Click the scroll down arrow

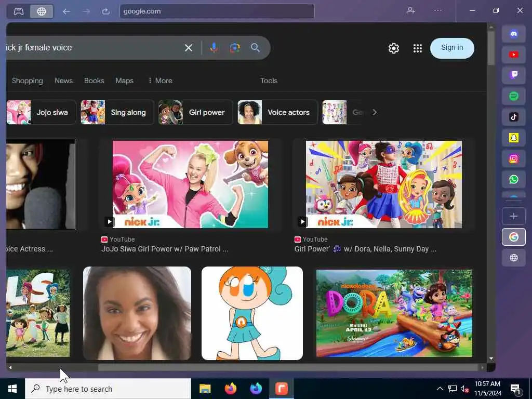[491, 358]
